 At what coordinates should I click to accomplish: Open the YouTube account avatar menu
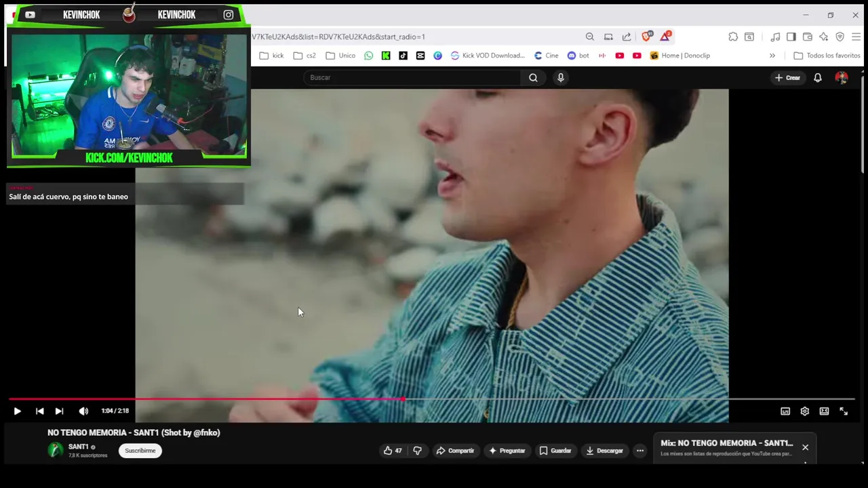tap(842, 77)
